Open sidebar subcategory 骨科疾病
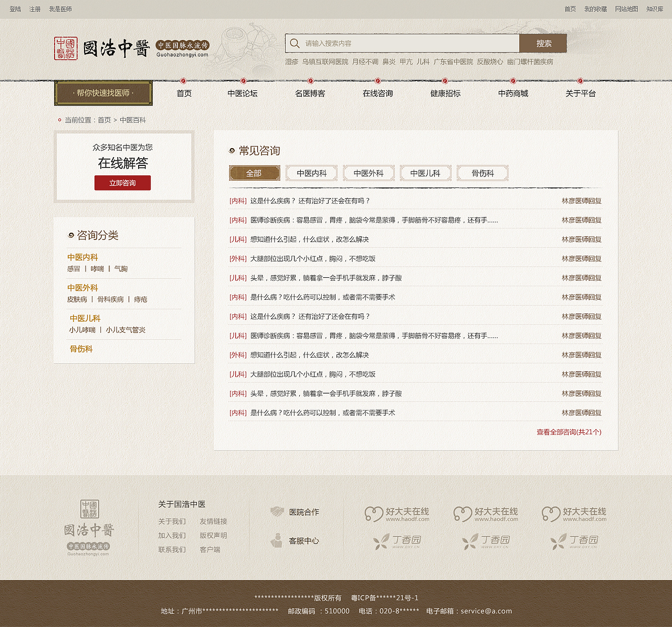Image resolution: width=672 pixels, height=627 pixels. tap(110, 299)
